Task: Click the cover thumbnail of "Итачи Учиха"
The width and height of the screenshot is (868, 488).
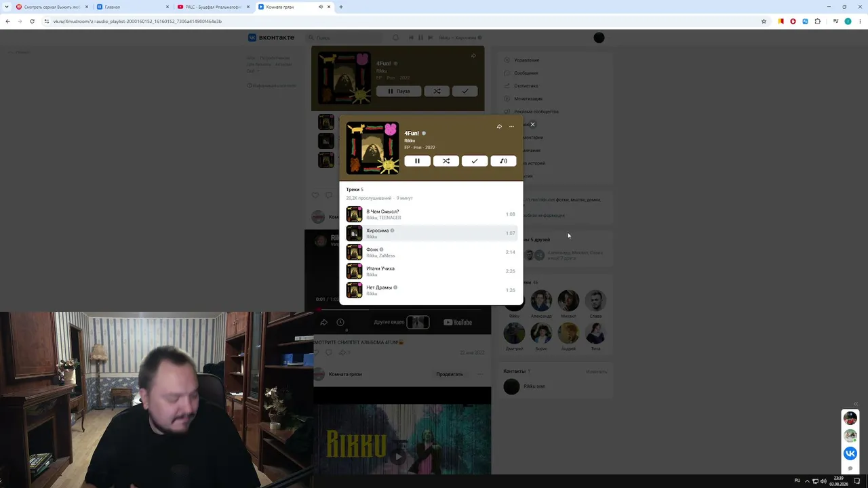Action: click(354, 271)
